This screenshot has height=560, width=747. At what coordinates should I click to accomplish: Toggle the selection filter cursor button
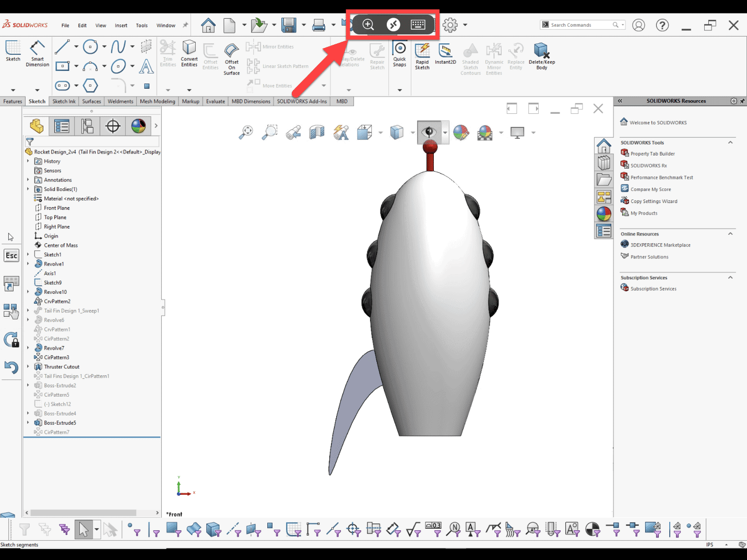point(84,529)
